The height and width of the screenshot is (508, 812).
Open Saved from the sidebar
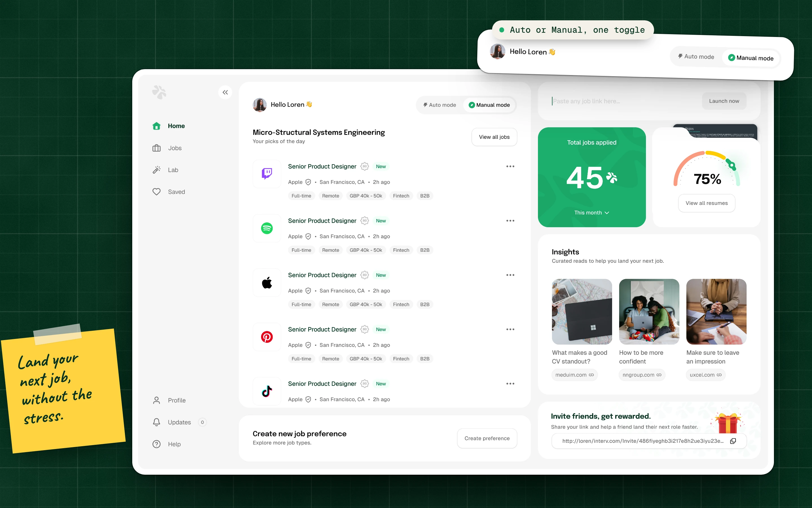[169, 192]
